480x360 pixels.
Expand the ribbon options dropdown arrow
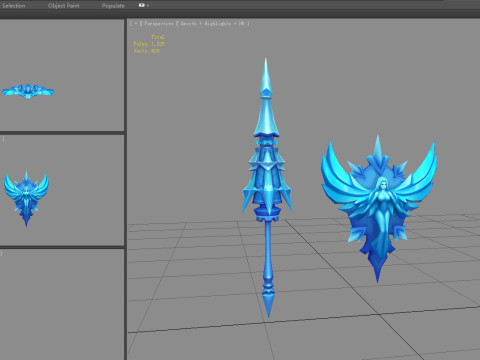click(x=148, y=5)
